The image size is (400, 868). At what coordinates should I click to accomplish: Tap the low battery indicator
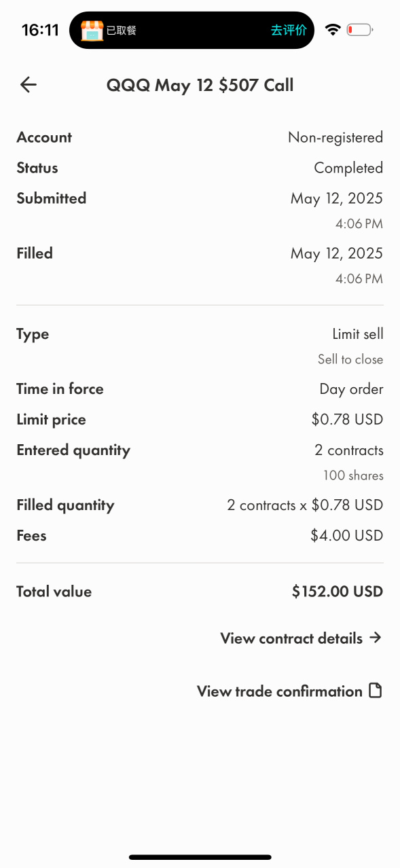[360, 30]
